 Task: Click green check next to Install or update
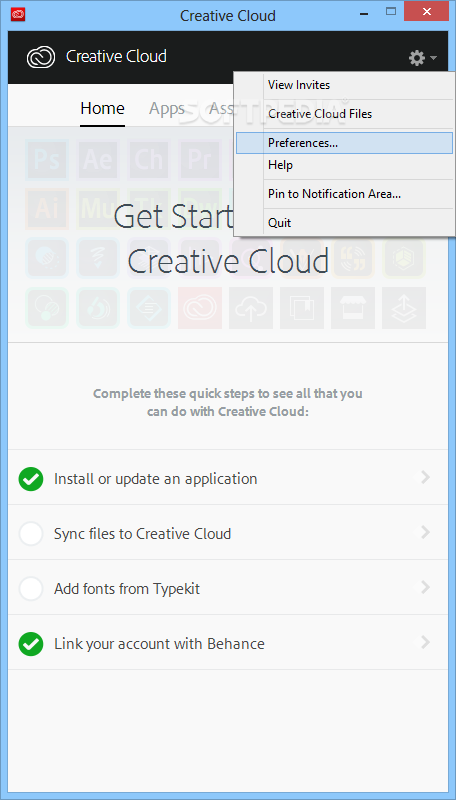(31, 479)
